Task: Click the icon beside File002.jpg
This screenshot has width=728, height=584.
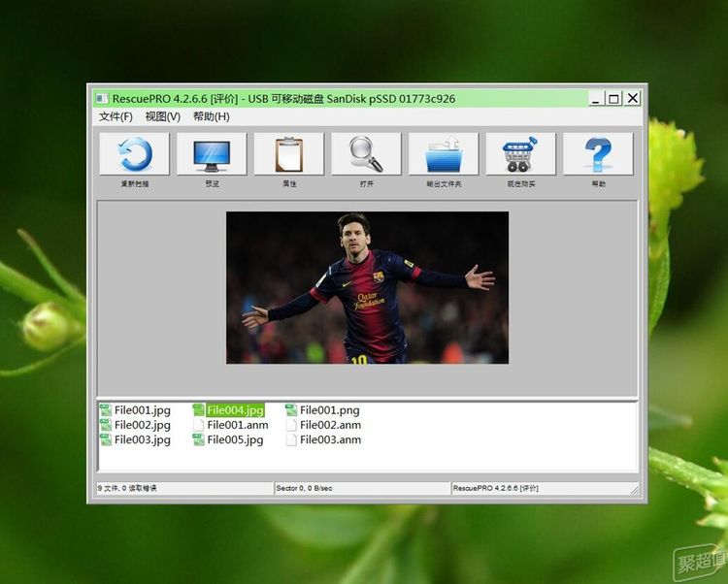Action: click(x=106, y=425)
